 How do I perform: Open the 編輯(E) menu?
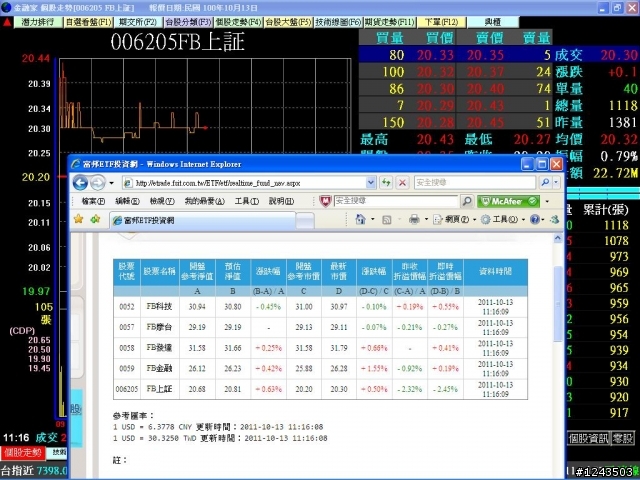(x=127, y=201)
